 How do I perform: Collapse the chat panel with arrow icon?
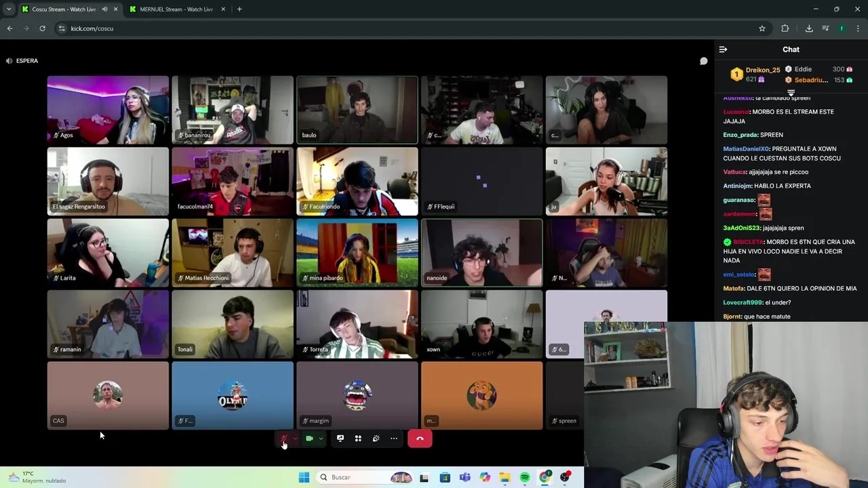pos(723,49)
